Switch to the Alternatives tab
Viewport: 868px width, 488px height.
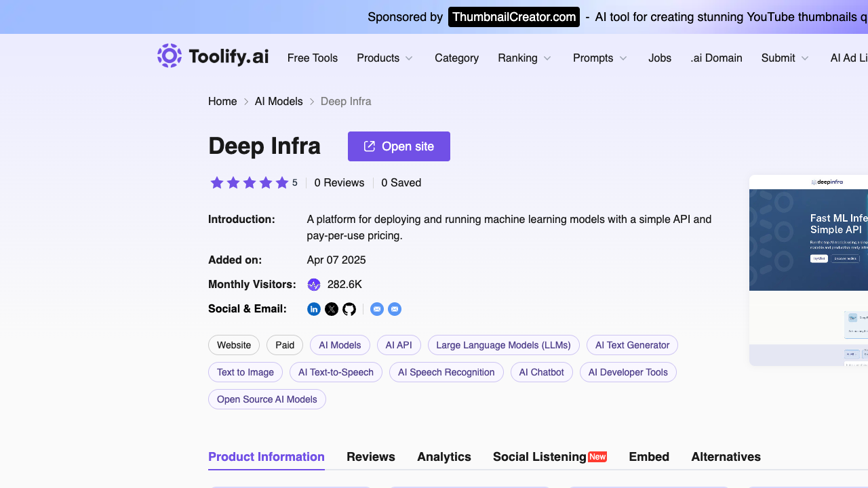[726, 457]
